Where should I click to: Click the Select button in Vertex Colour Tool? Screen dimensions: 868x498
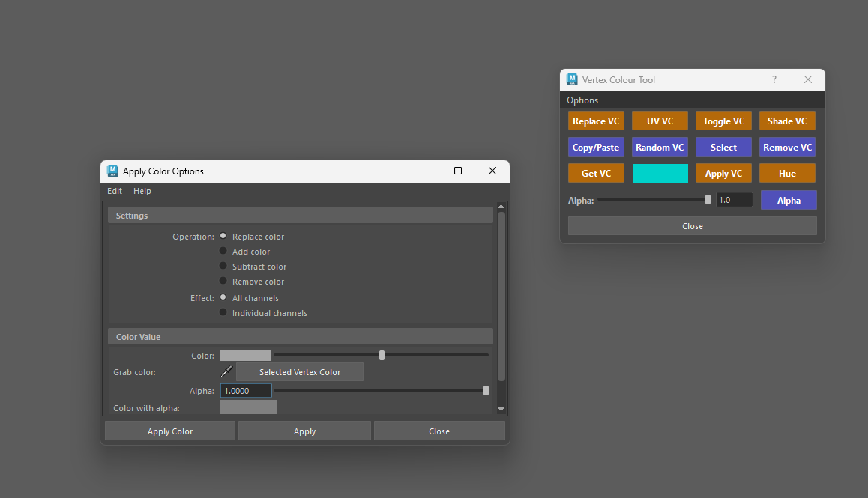coord(723,148)
